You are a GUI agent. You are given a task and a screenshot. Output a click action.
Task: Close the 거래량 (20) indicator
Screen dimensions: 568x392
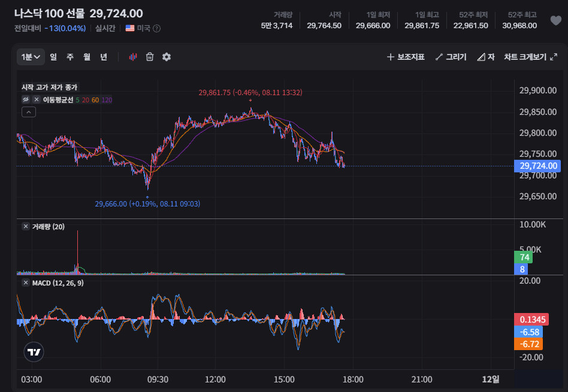point(26,227)
